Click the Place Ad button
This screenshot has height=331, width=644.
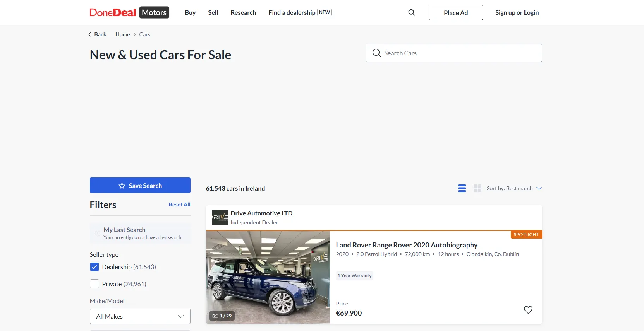(456, 12)
